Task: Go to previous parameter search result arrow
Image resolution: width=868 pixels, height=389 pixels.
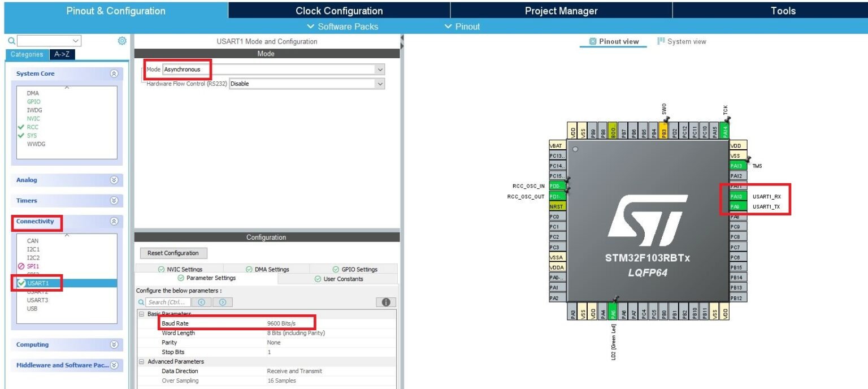Action: (201, 302)
